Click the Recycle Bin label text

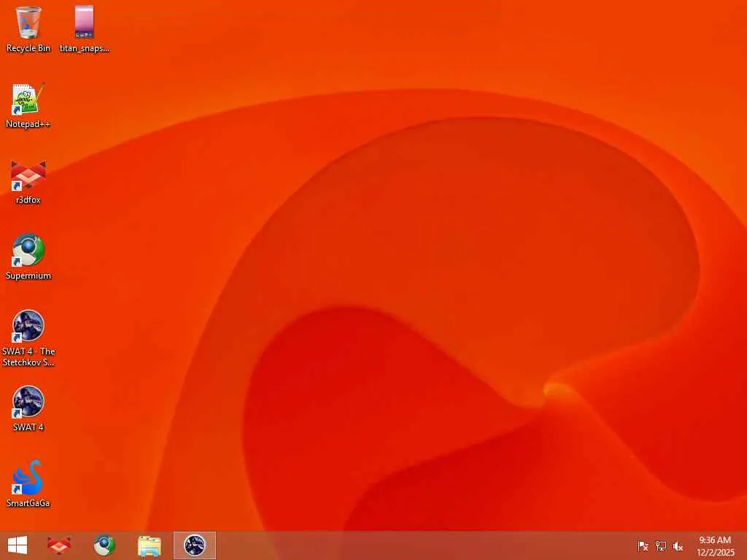click(x=28, y=48)
